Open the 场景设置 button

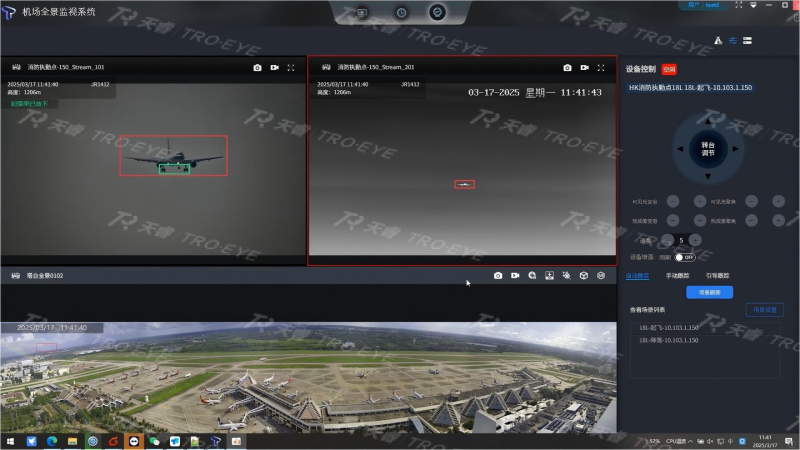764,310
